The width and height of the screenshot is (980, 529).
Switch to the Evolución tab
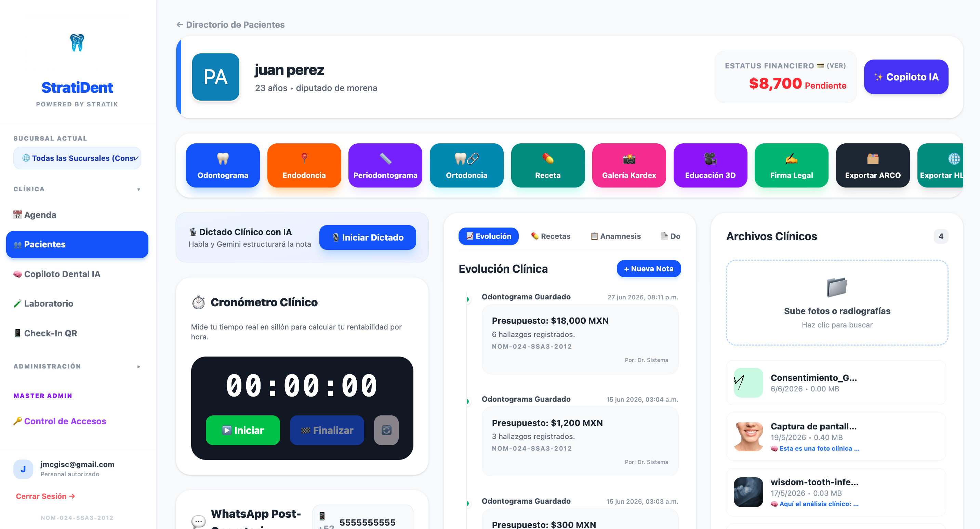(488, 236)
